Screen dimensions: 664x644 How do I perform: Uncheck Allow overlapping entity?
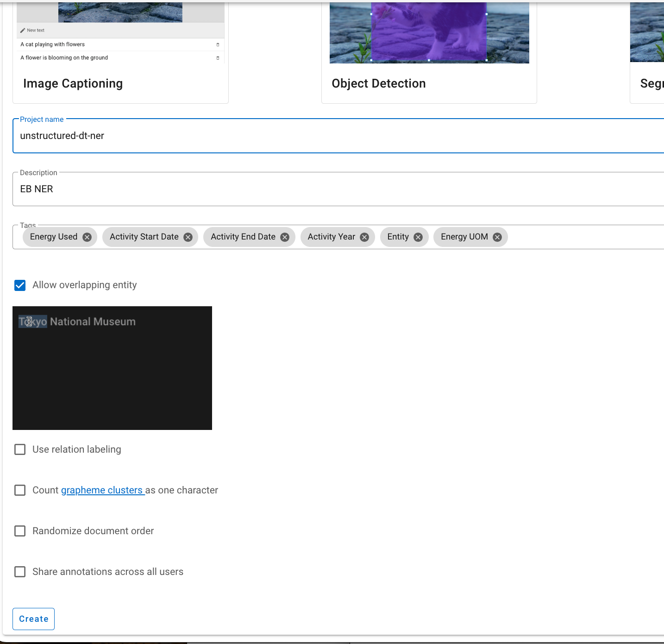[20, 285]
